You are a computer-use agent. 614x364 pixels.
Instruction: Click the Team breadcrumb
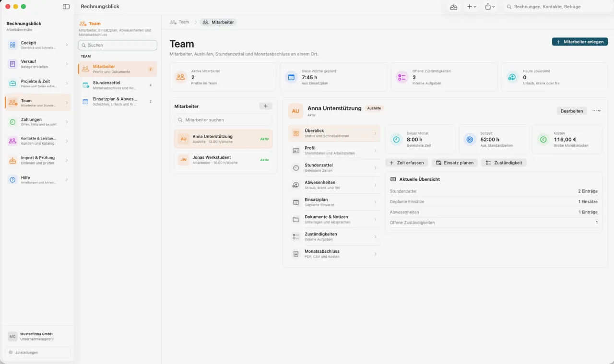(x=179, y=22)
